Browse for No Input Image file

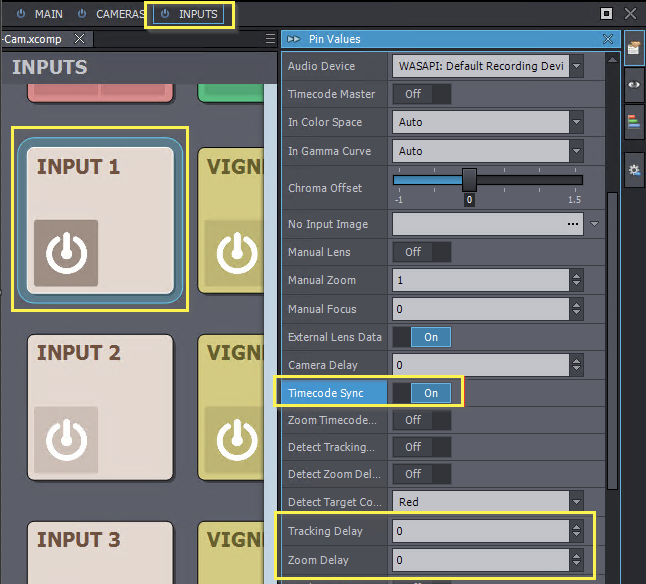[573, 224]
